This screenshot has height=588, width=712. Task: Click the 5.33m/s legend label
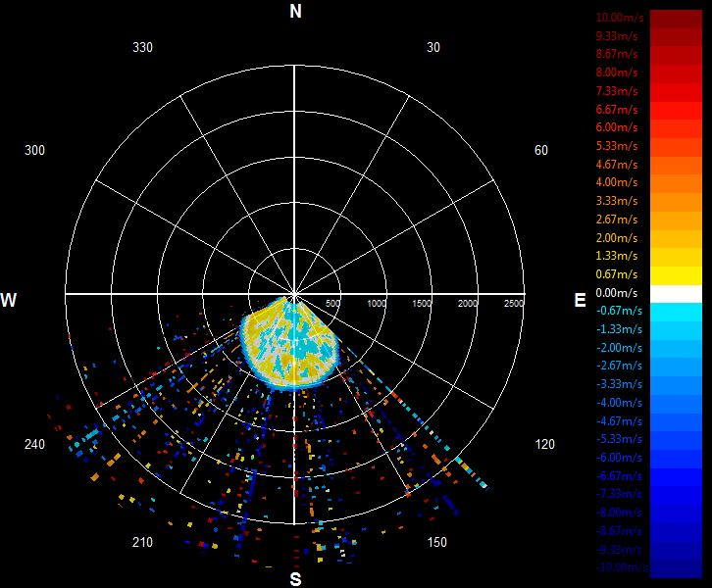[617, 146]
